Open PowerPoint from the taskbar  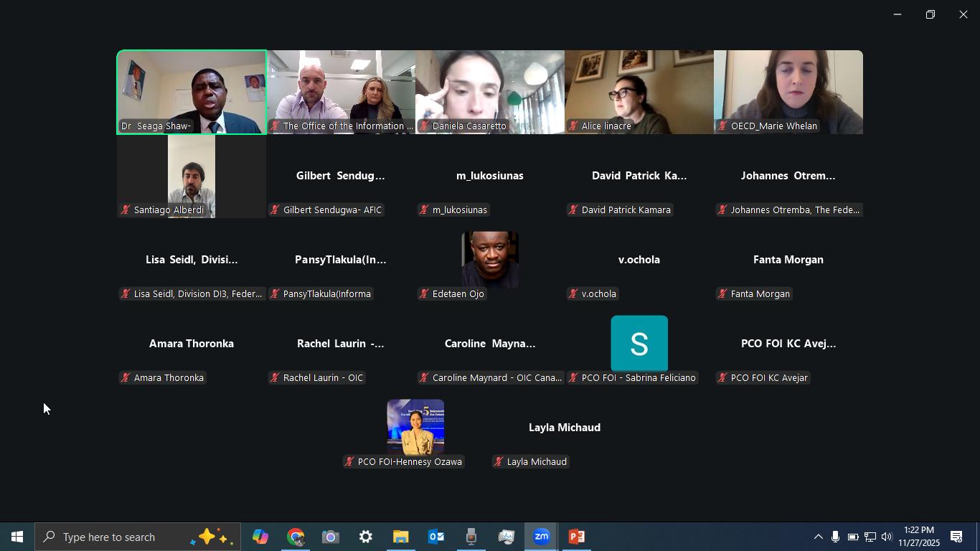(576, 537)
